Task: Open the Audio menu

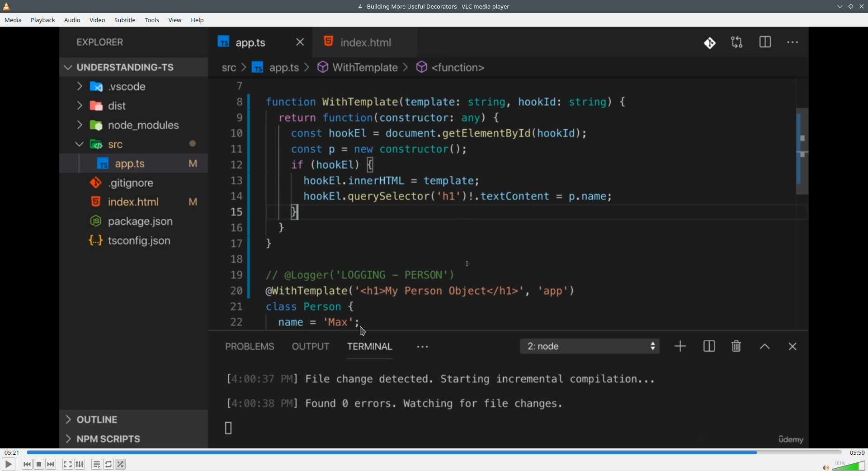Action: click(x=72, y=20)
